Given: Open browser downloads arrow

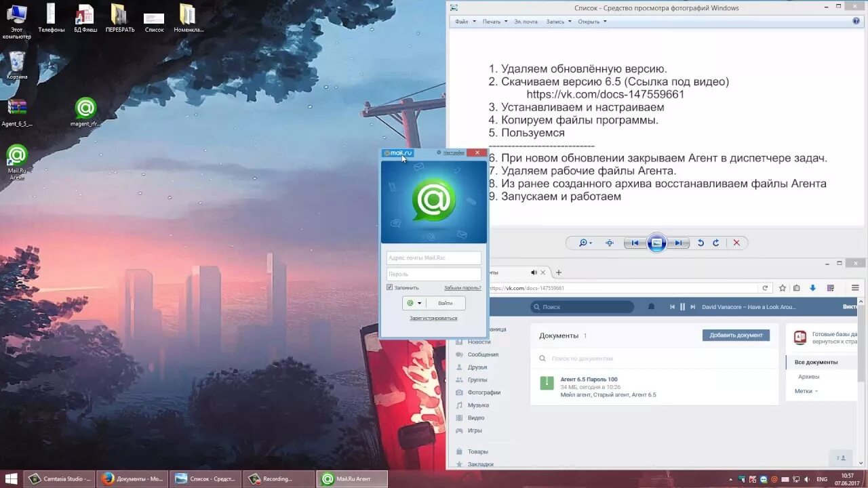Looking at the screenshot, I should click(x=812, y=288).
